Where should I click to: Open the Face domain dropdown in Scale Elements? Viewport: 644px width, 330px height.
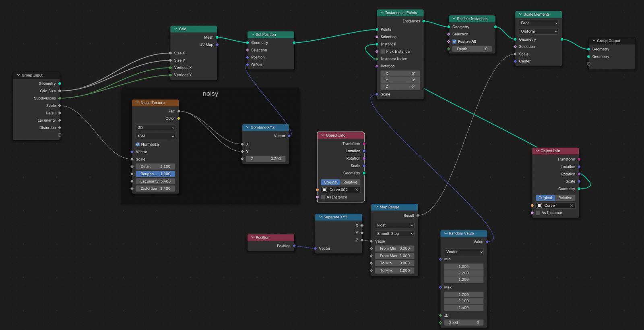coord(539,23)
